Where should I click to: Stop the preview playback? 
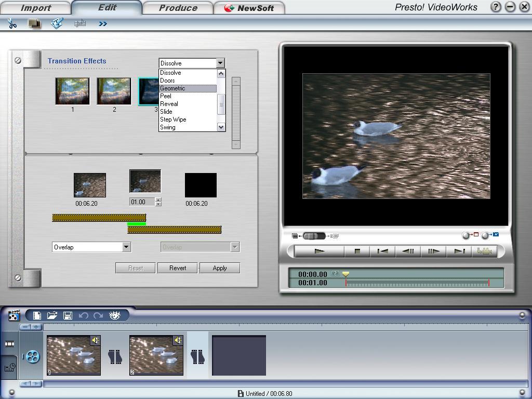tap(357, 251)
